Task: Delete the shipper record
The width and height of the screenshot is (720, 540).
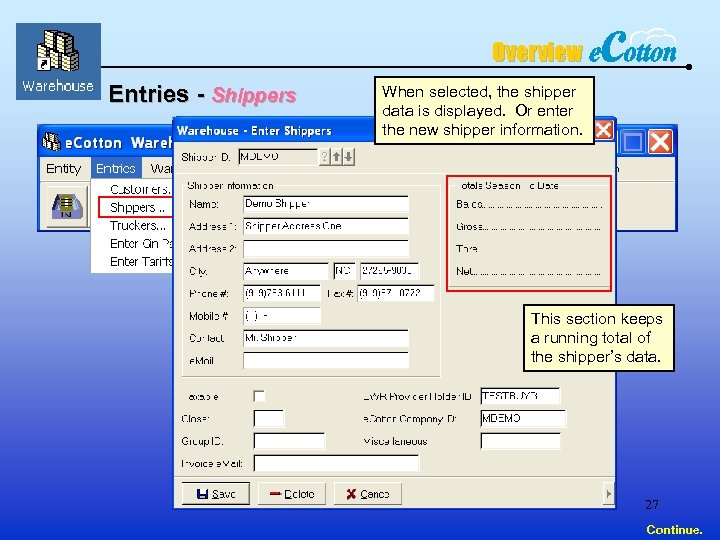Action: pyautogui.click(x=292, y=494)
